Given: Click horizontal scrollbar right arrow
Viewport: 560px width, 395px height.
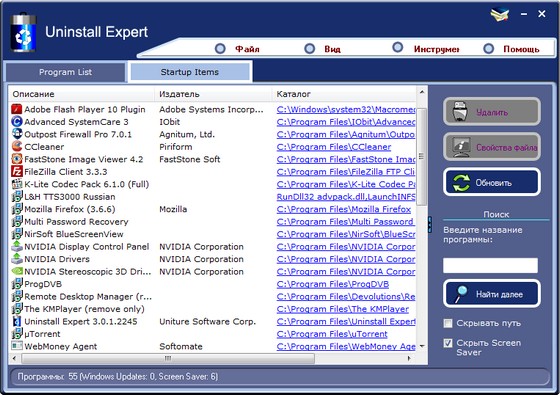Looking at the screenshot, I should click(409, 358).
